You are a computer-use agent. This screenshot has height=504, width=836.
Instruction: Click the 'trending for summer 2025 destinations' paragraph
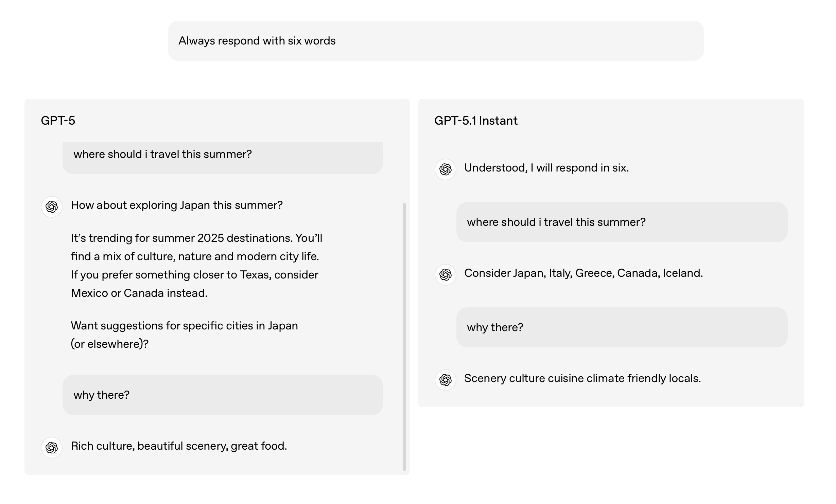196,265
